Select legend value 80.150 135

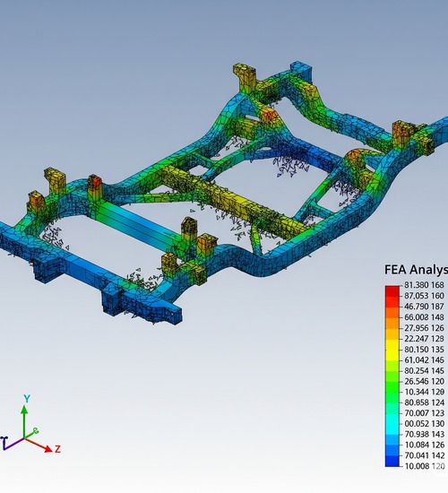point(424,349)
